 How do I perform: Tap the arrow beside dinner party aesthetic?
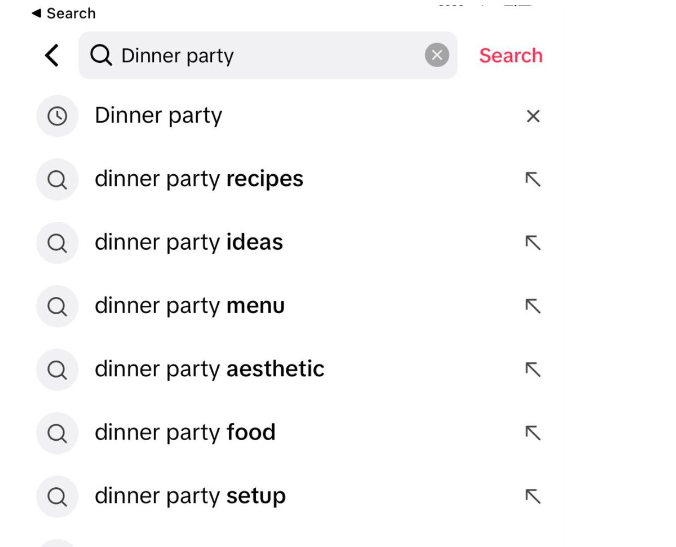click(x=533, y=369)
